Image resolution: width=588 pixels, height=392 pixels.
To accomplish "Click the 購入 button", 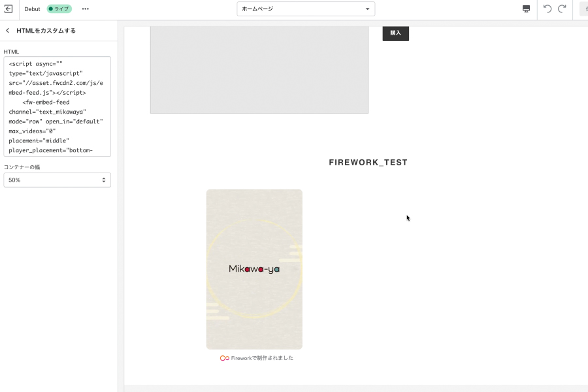I will coord(396,33).
